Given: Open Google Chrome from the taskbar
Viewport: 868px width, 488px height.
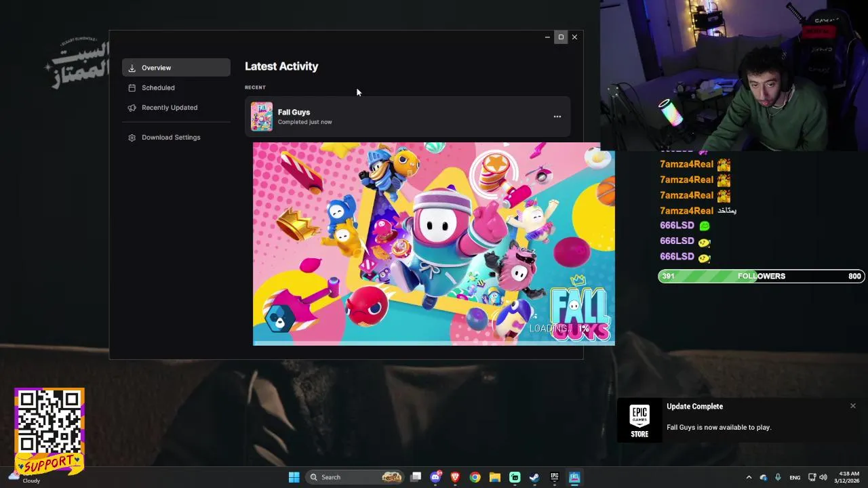Looking at the screenshot, I should 475,477.
